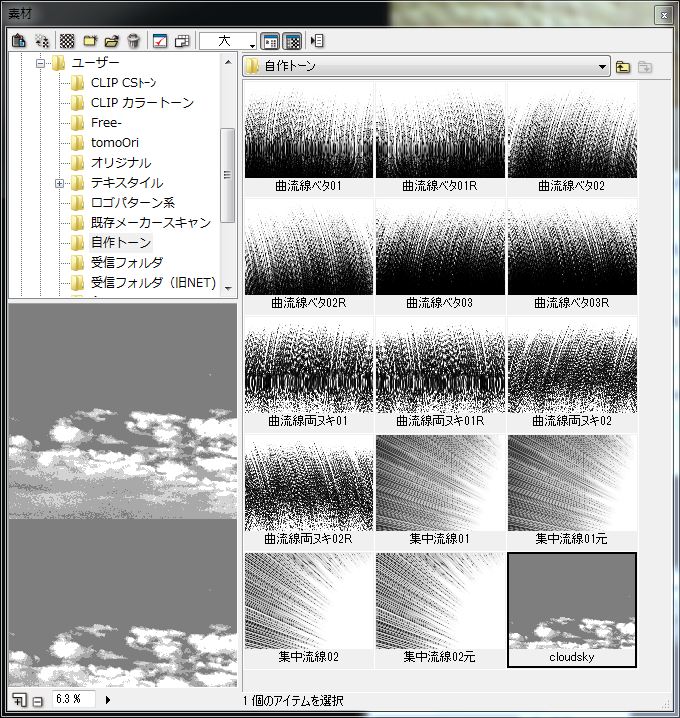
Task: Collapse the ユーザー tree node
Action: [x=40, y=63]
